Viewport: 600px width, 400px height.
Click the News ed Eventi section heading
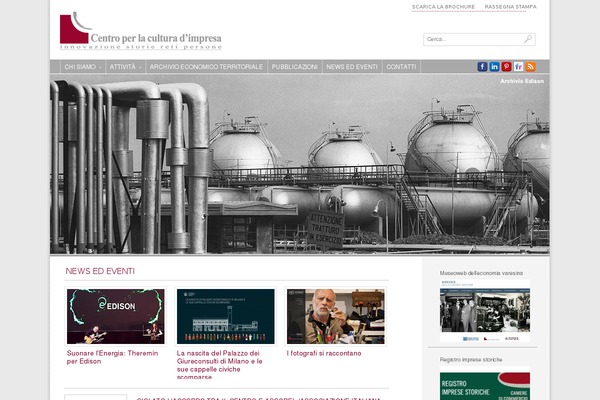(100, 271)
